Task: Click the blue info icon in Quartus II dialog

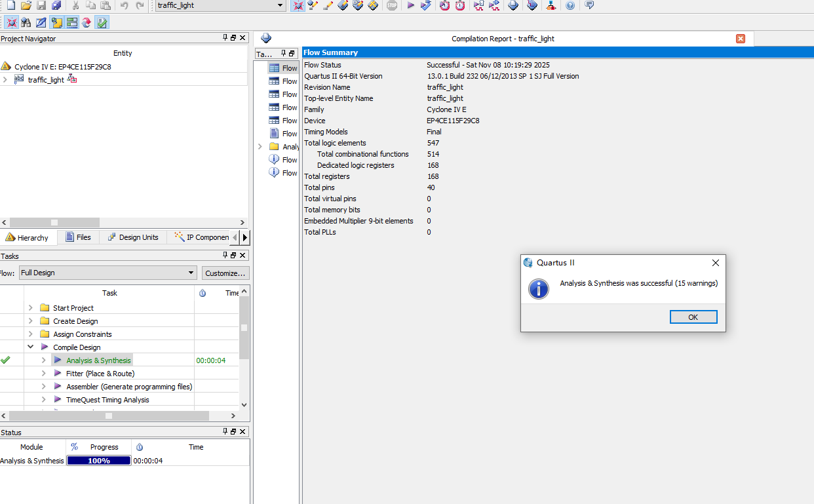Action: pyautogui.click(x=539, y=288)
